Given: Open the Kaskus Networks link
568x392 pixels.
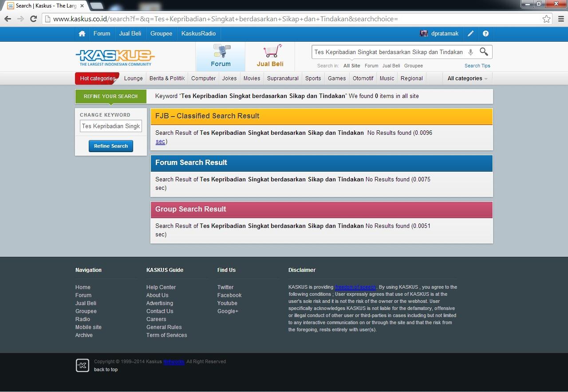Looking at the screenshot, I should [174, 361].
